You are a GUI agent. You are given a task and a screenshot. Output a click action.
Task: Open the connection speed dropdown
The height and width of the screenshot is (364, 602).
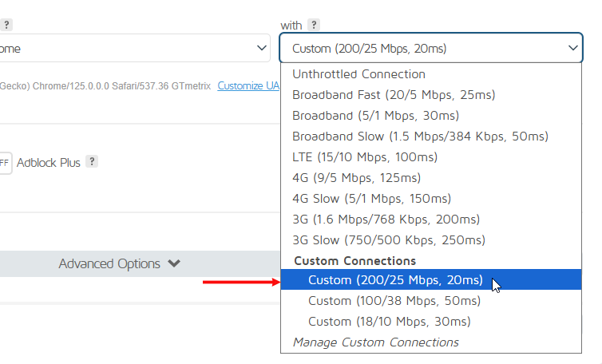[x=431, y=49]
